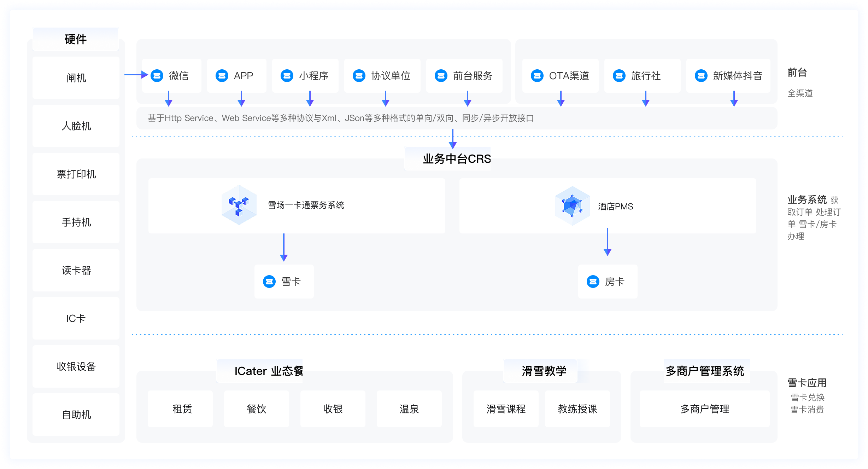868x469 pixels.
Task: Select the OTA渠道 icon
Action: (536, 75)
